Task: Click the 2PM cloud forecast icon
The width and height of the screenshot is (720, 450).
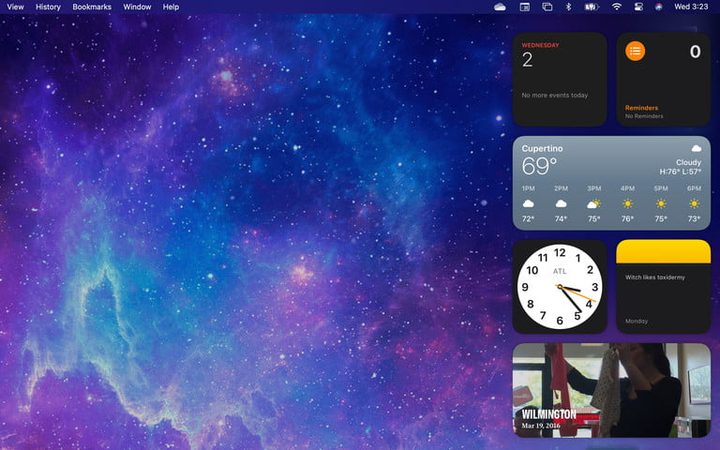Action: click(561, 203)
